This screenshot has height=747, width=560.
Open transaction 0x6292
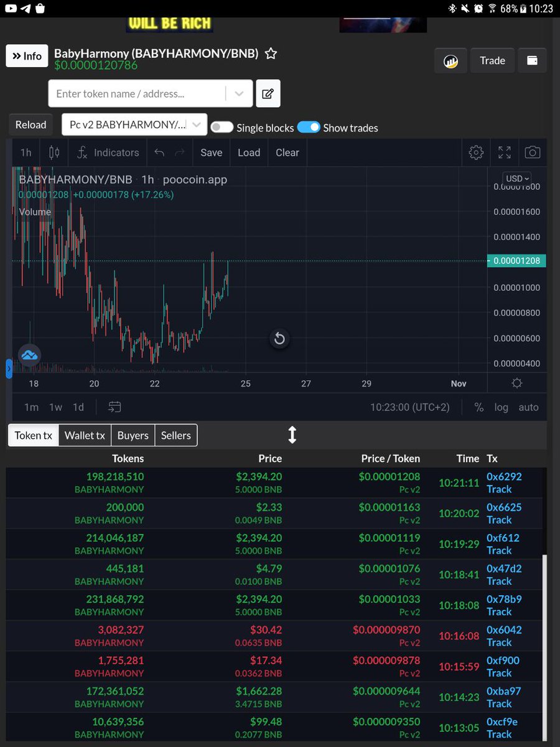click(504, 476)
